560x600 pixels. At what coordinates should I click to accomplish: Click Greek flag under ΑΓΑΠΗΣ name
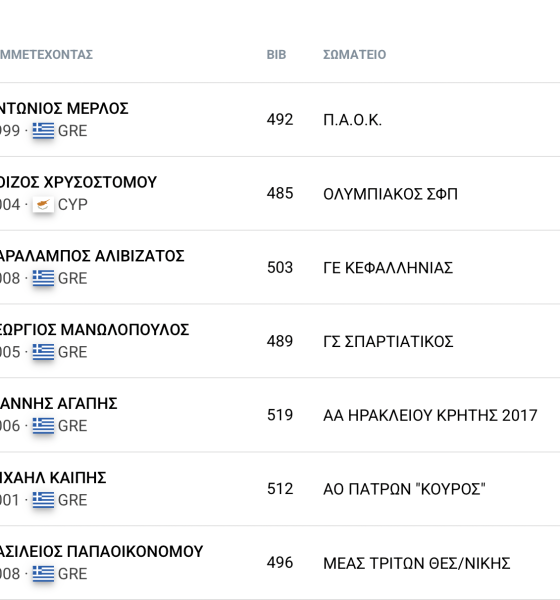point(43,426)
